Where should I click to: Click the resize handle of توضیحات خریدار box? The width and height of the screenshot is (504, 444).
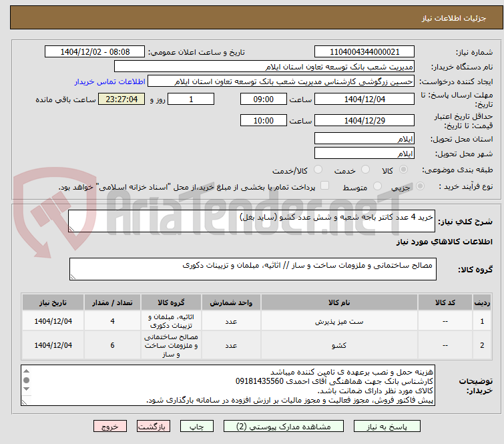coord(24,402)
